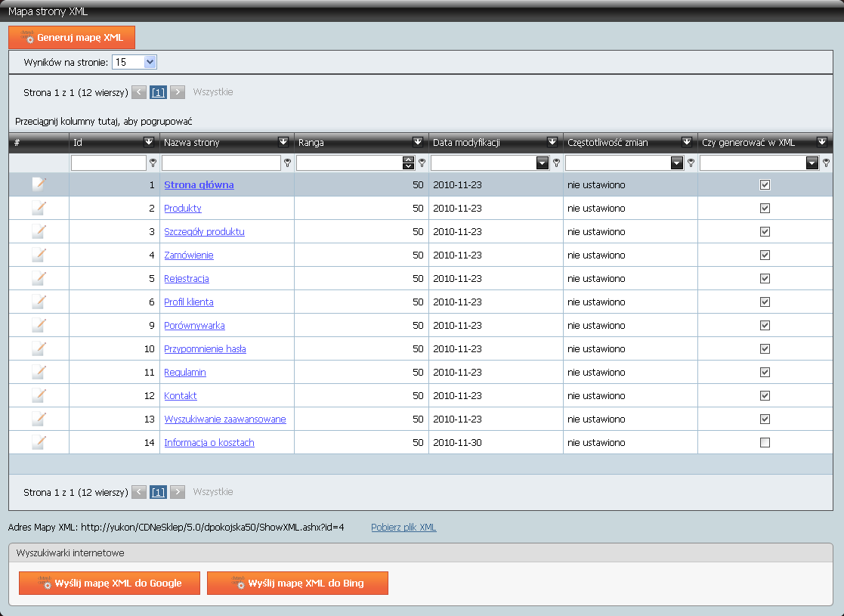Screen dimensions: 844x616
Task: Open Strona główna page link
Action: 199,184
